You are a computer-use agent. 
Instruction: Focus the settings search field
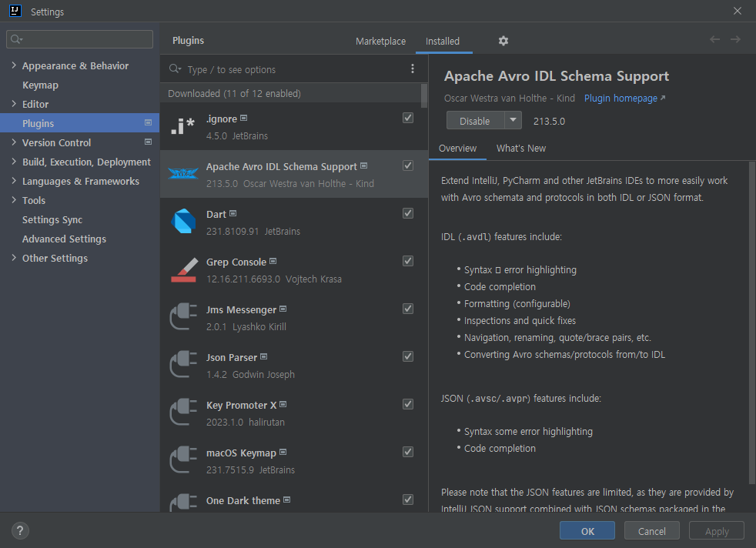coord(79,39)
